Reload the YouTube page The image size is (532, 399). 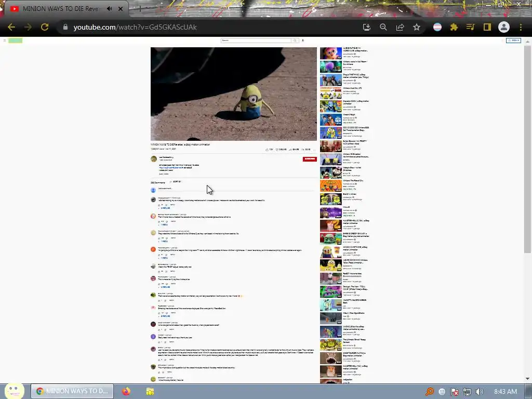click(45, 27)
